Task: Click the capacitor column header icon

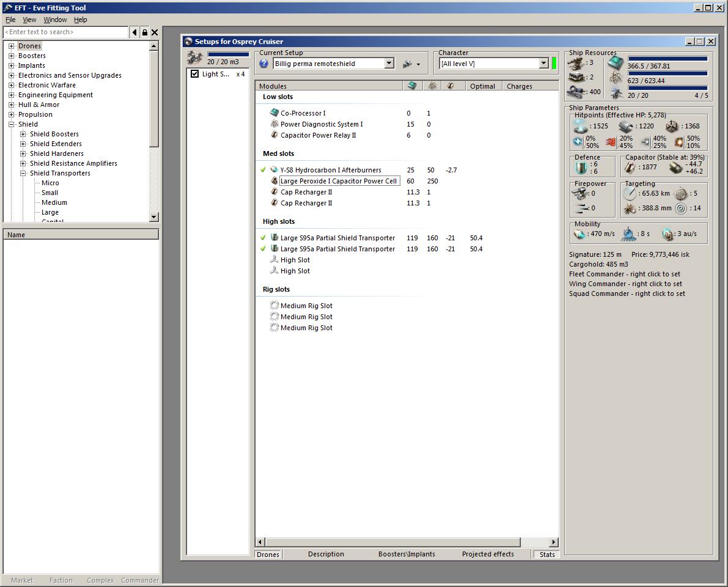Action: [450, 86]
